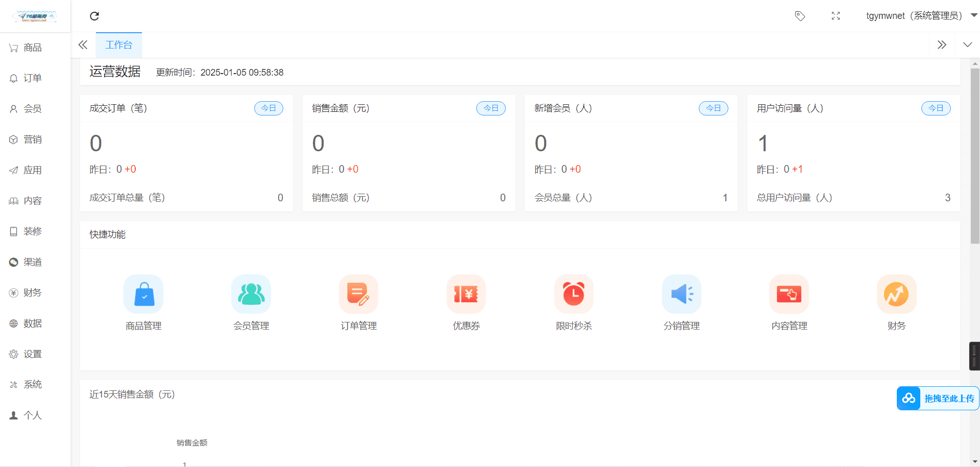The image size is (980, 467).
Task: Click the 拖拽至此上传 upload button
Action: [x=938, y=399]
